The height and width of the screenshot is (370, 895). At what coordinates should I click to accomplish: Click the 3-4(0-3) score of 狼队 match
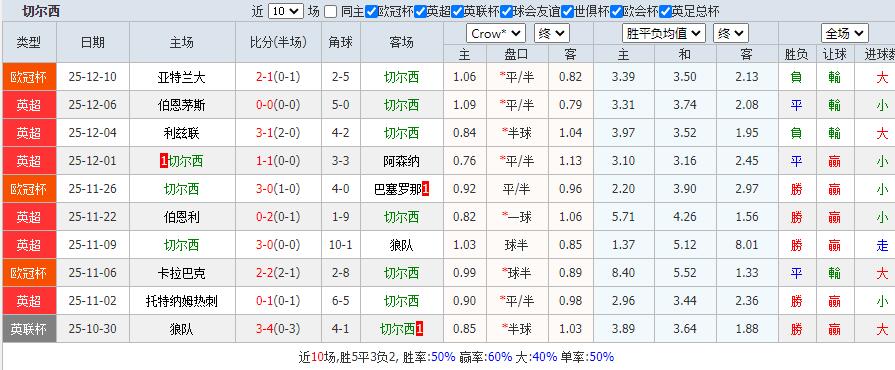[x=279, y=329]
